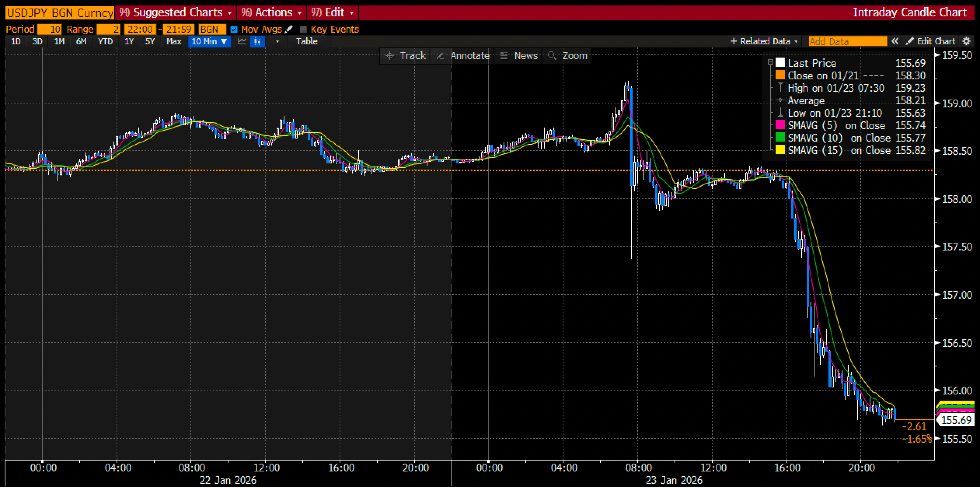Open chart type options arrow
The width and height of the screenshot is (980, 487).
point(277,41)
